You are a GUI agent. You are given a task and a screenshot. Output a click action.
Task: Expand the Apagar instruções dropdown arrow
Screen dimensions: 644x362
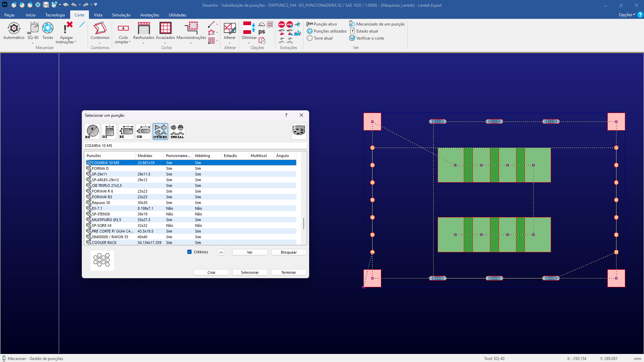point(76,42)
